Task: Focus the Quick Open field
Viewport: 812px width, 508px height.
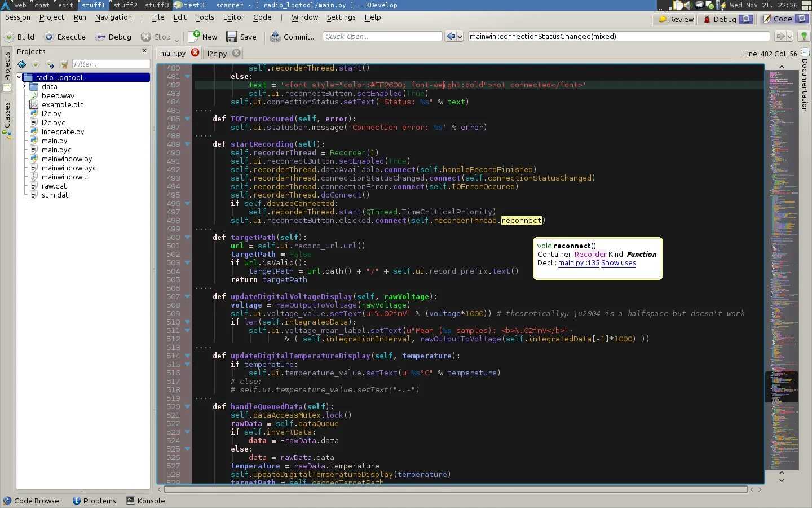Action: click(382, 36)
